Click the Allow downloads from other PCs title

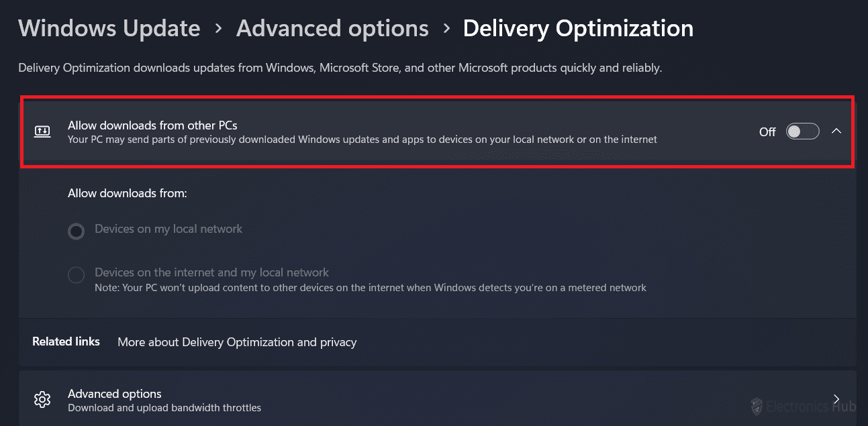(x=152, y=125)
